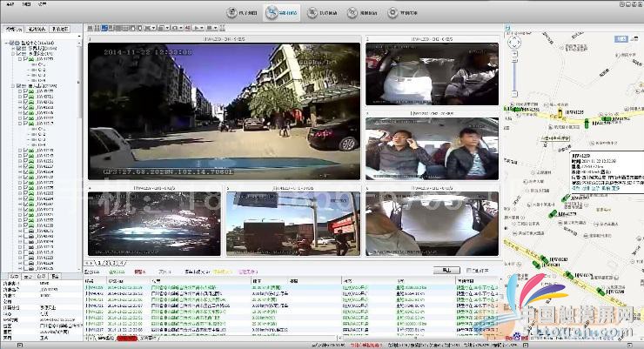Switch to the third tab above the vehicle tree
The height and width of the screenshot is (349, 644).
click(59, 29)
